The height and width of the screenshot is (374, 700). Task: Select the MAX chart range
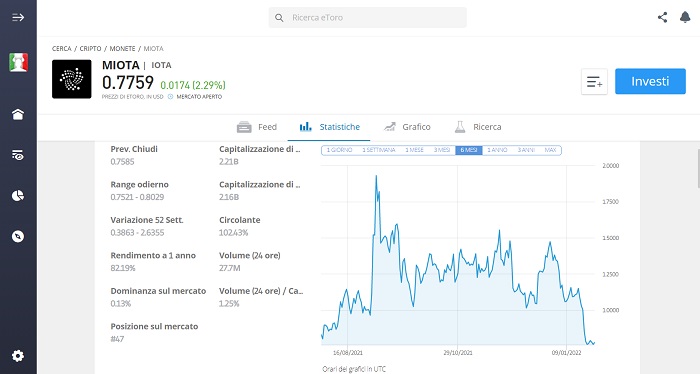[550, 150]
